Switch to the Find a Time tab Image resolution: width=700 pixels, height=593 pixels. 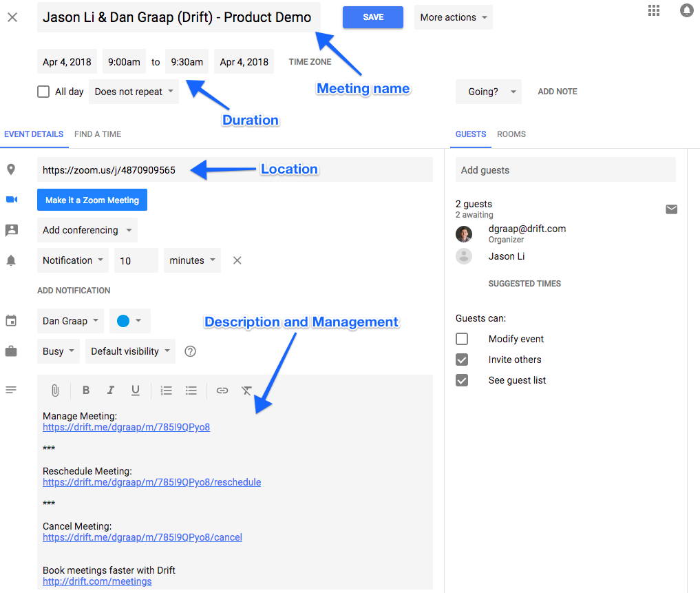click(98, 134)
